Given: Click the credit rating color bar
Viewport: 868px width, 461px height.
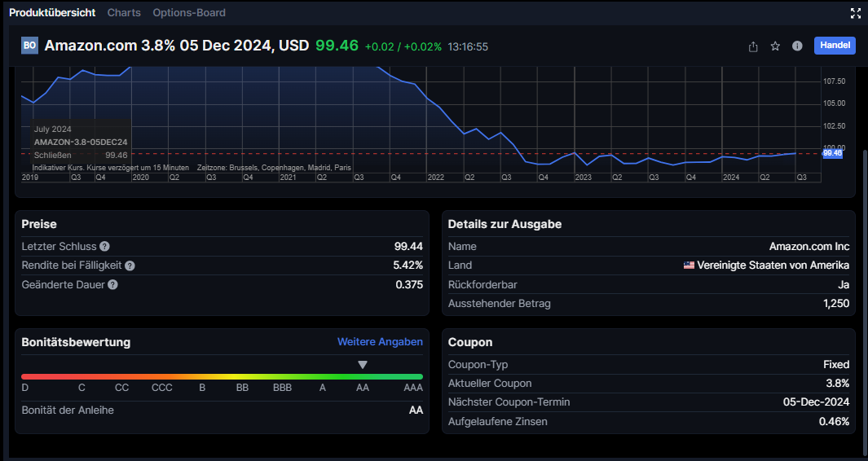Looking at the screenshot, I should [x=222, y=377].
